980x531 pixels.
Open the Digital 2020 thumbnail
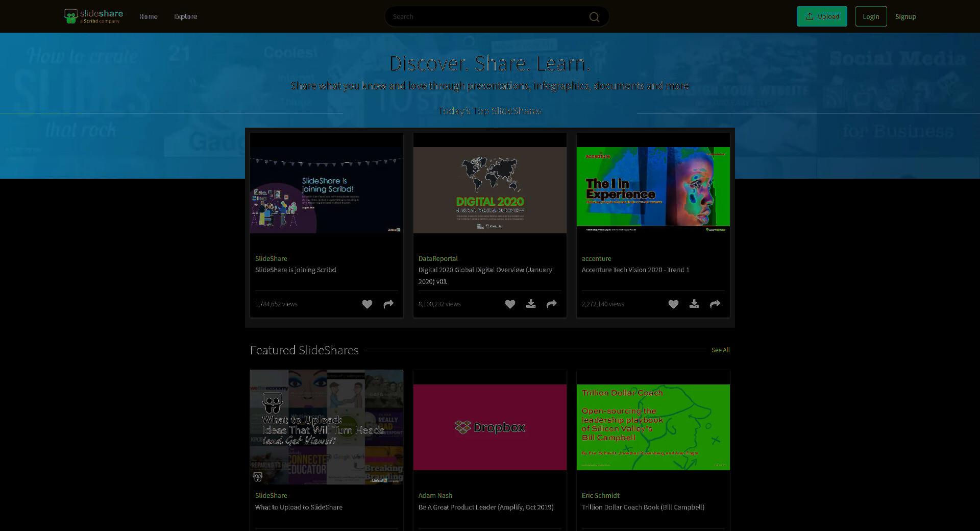490,190
